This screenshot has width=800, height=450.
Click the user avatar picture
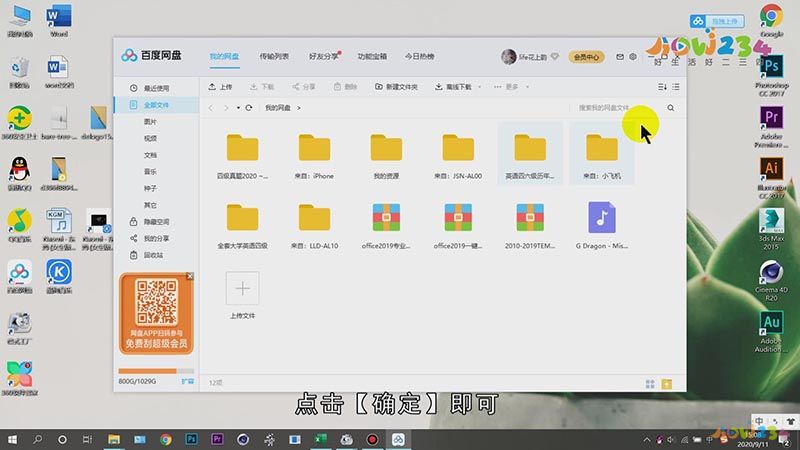tap(509, 57)
